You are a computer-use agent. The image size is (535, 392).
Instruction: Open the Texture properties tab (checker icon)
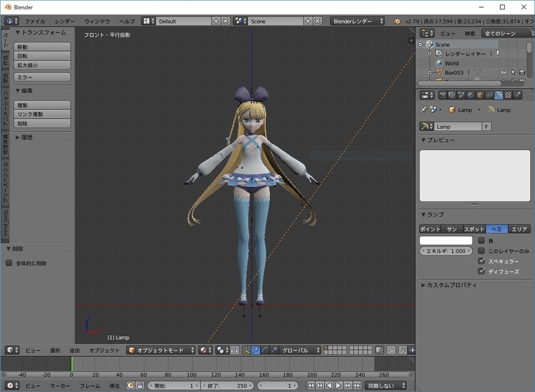coord(508,95)
